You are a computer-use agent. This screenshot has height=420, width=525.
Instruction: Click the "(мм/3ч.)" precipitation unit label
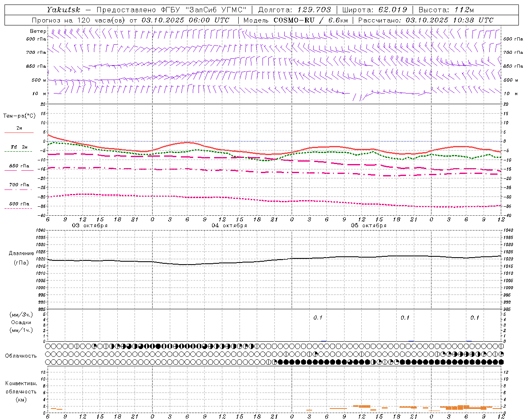(21, 315)
